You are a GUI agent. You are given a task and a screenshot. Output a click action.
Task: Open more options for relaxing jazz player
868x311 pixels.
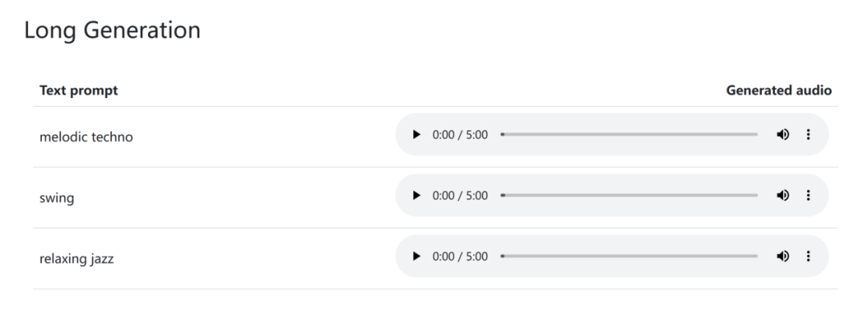click(809, 256)
